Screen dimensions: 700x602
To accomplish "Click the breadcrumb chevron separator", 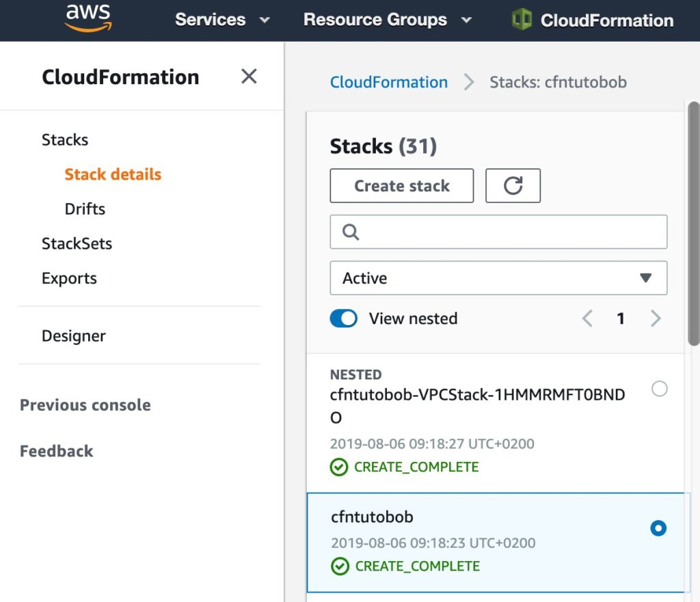I will point(468,82).
